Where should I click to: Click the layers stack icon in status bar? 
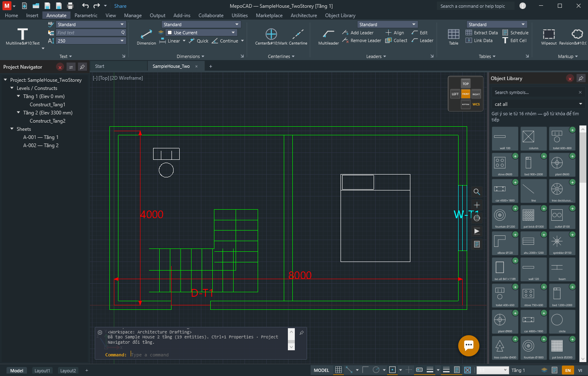544,370
